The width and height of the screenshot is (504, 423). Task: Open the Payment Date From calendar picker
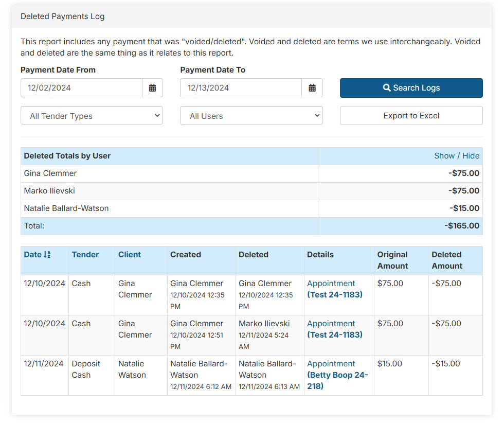coord(152,88)
